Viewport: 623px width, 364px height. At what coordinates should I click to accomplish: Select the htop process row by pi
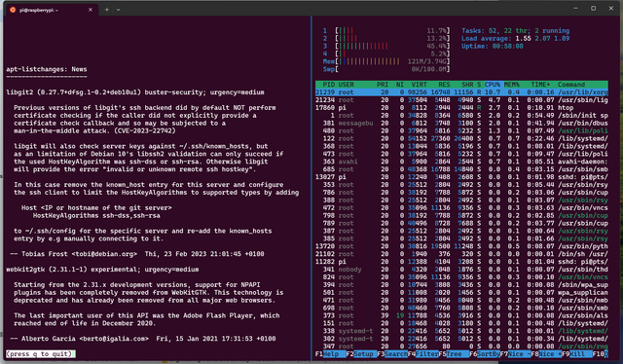(x=461, y=108)
